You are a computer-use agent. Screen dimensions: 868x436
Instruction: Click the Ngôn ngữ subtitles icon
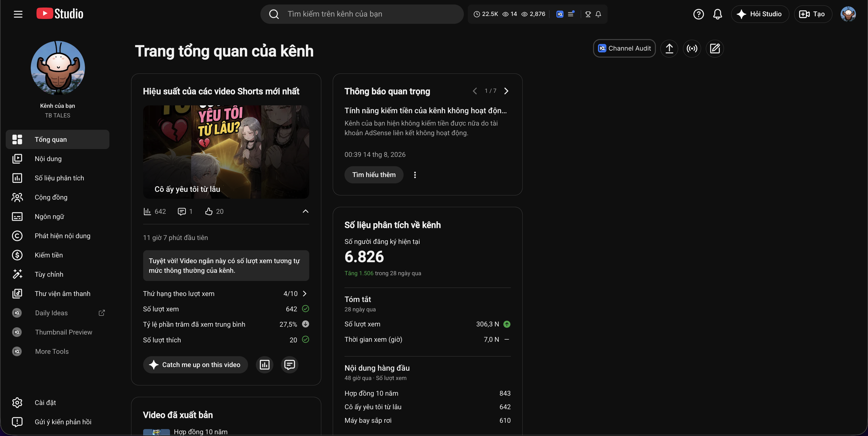point(17,216)
